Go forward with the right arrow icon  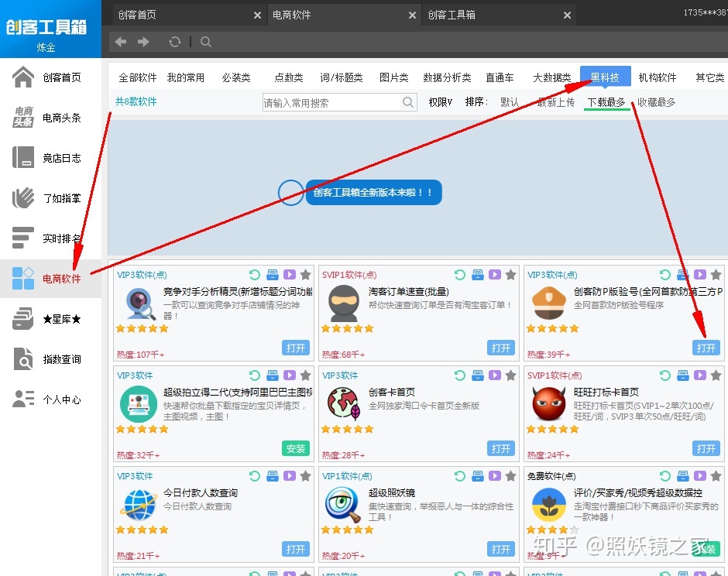coord(143,43)
